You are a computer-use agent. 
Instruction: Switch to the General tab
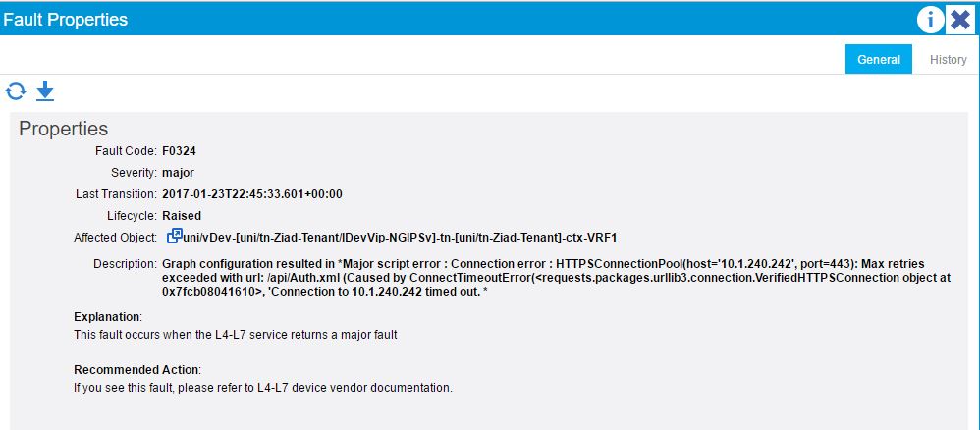878,59
